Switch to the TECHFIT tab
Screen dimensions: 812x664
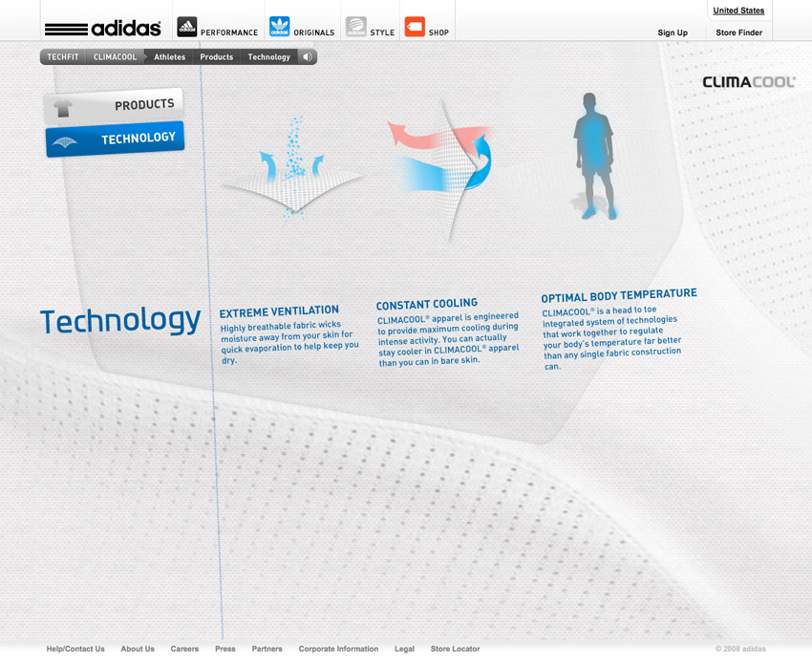pos(63,57)
